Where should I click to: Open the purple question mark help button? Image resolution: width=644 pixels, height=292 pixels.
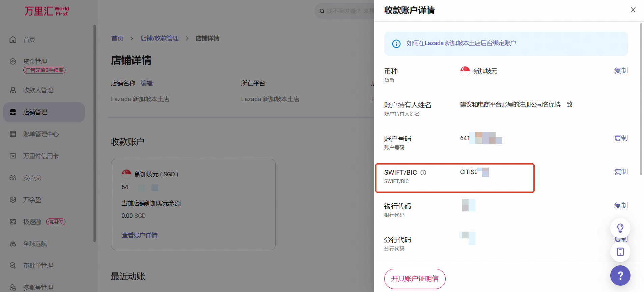pyautogui.click(x=620, y=275)
